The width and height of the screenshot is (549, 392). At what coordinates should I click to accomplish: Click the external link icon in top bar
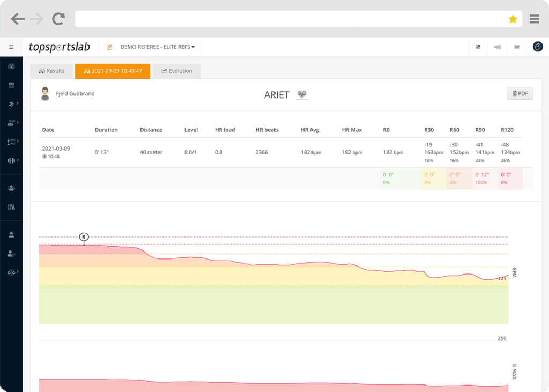point(478,47)
